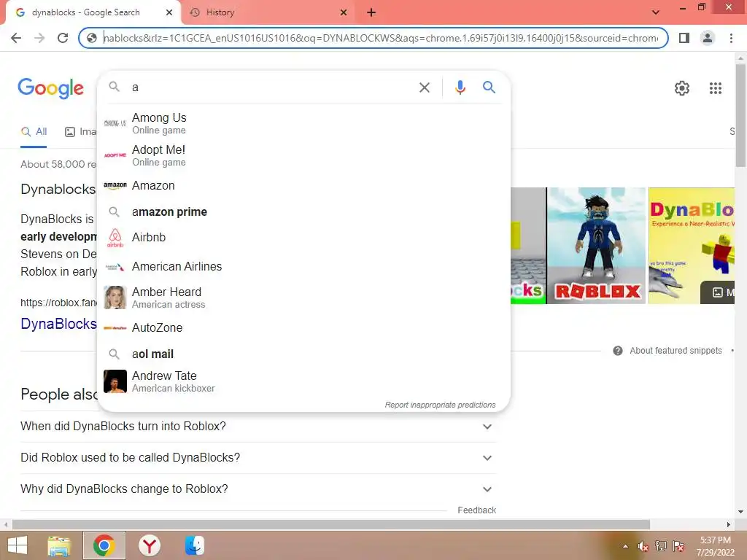Open the Windows Start button
The image size is (747, 560).
point(18,545)
